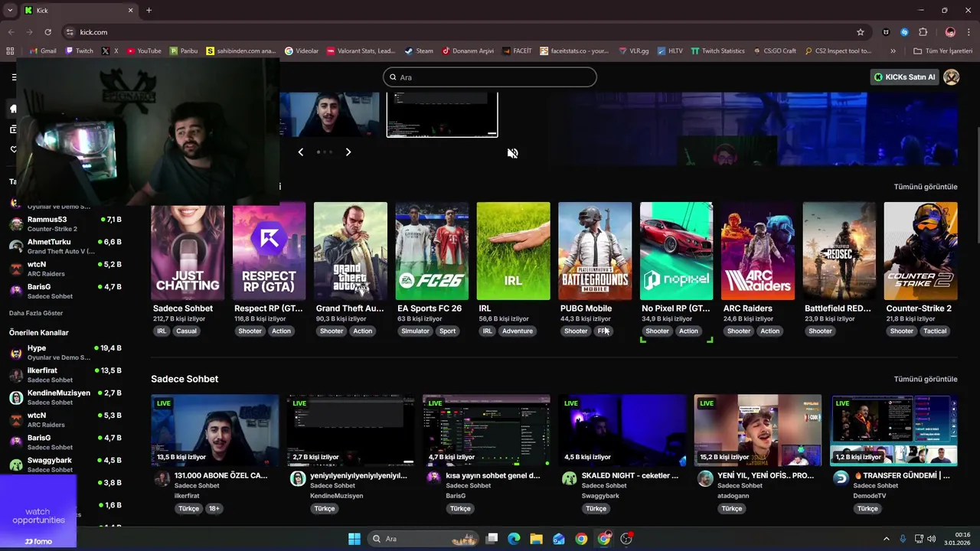Open Microsoft Edge from the taskbar
This screenshot has height=551, width=980.
click(514, 539)
